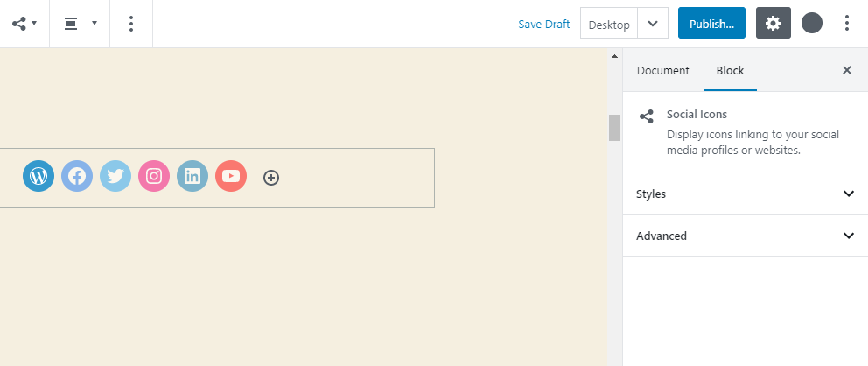
Task: Open the settings gear panel
Action: pos(773,24)
